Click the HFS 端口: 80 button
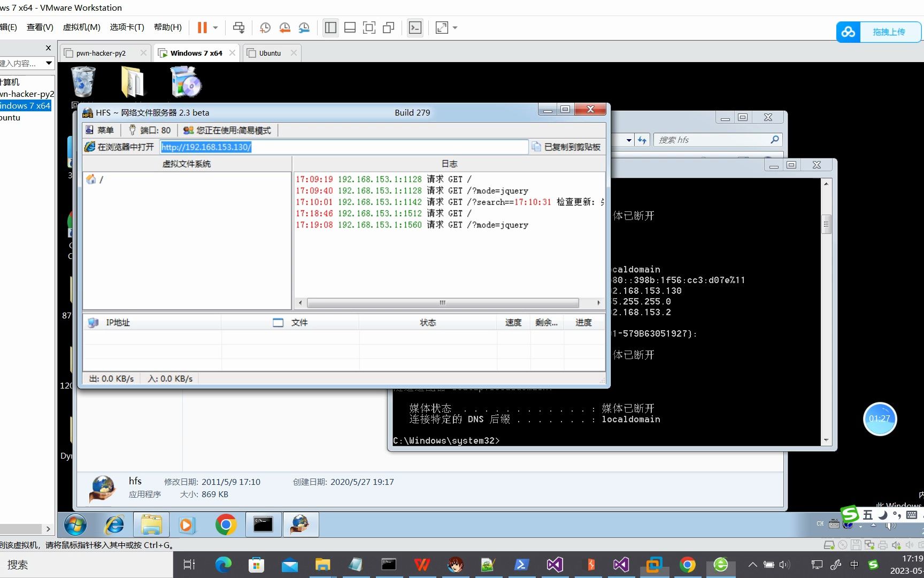924x578 pixels. click(149, 130)
